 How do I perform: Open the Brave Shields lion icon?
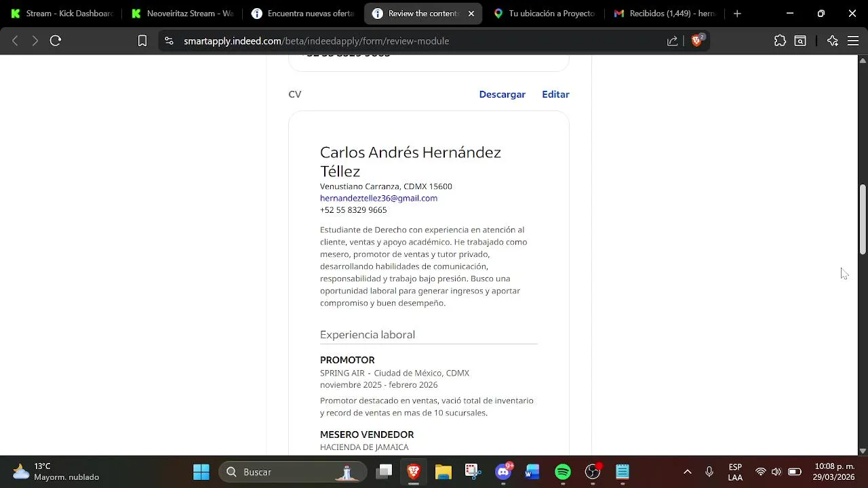click(x=696, y=40)
